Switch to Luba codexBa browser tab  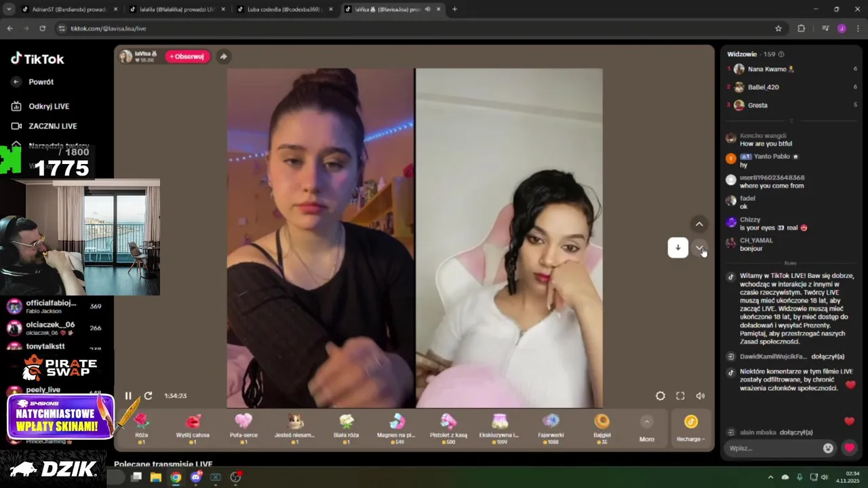(283, 9)
